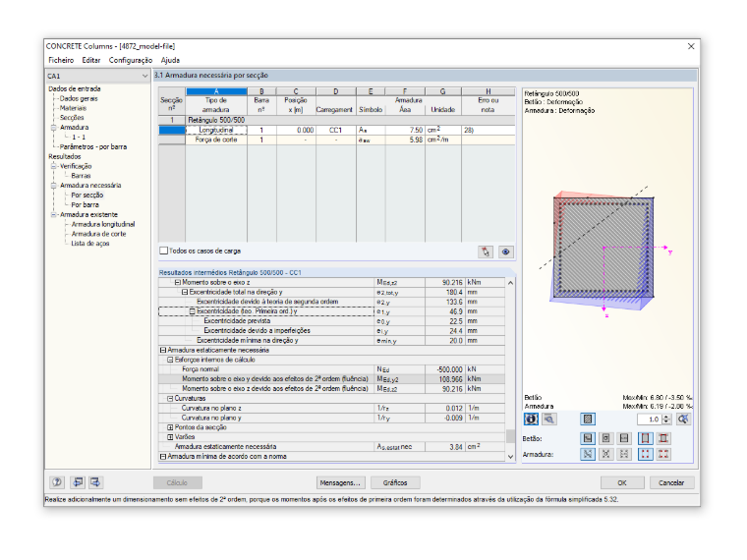Click the Gráficos button

(395, 482)
